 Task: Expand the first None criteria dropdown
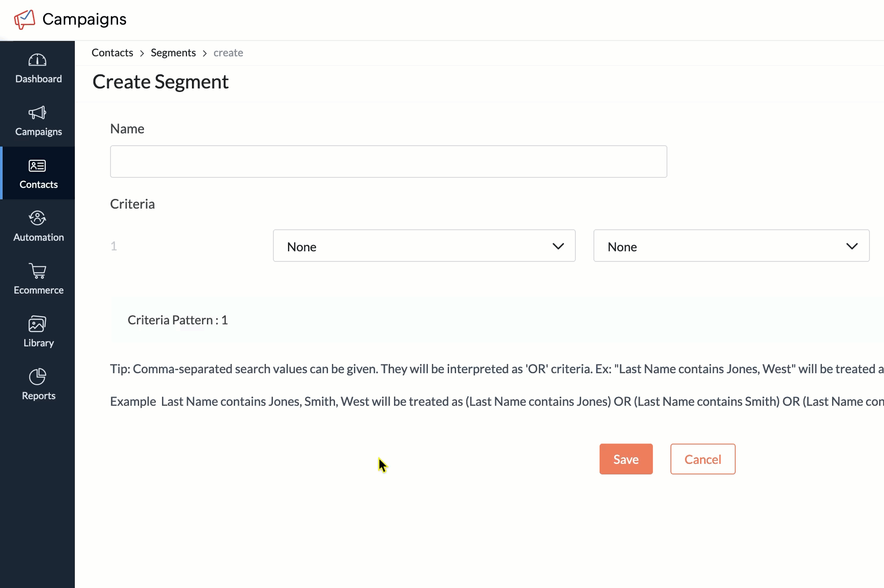tap(424, 246)
